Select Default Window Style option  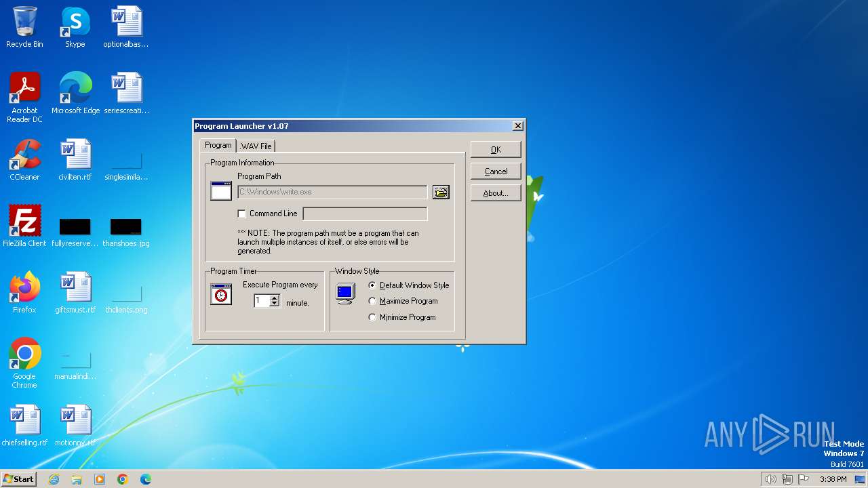(x=372, y=285)
